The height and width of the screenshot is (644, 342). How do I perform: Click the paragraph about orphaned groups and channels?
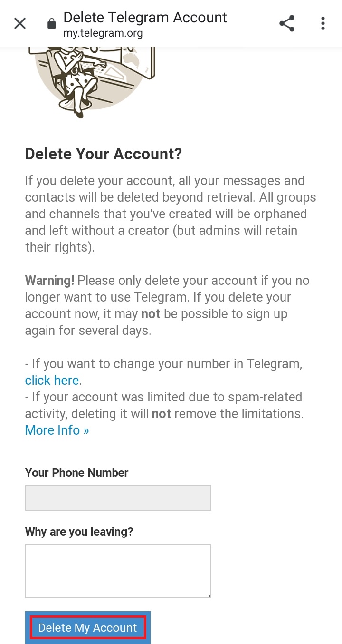(x=171, y=214)
